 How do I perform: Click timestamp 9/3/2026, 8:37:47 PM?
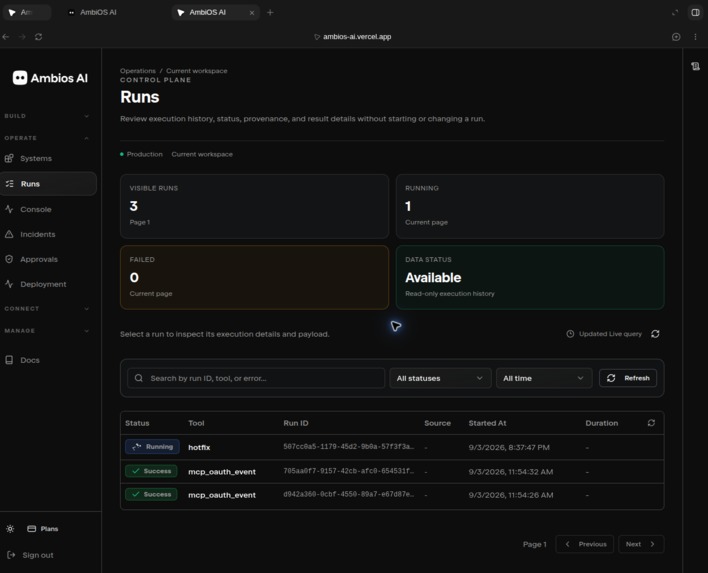tap(509, 447)
